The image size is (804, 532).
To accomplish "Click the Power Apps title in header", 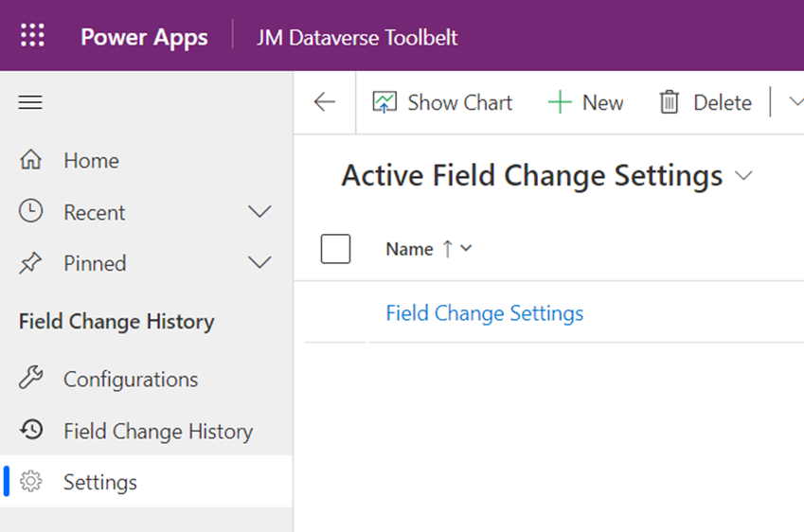I will tap(144, 37).
